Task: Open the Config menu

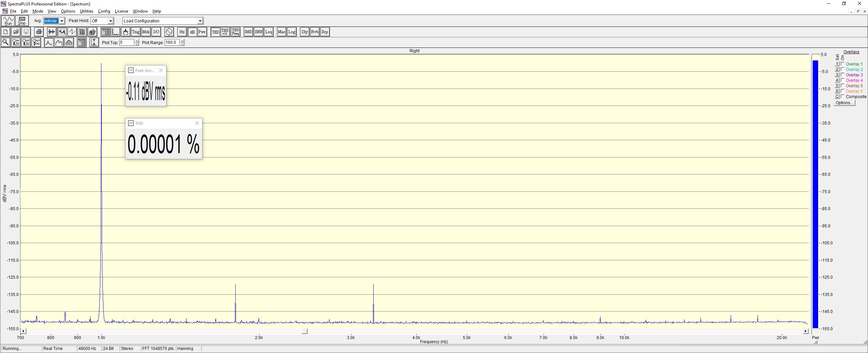Action: click(104, 11)
